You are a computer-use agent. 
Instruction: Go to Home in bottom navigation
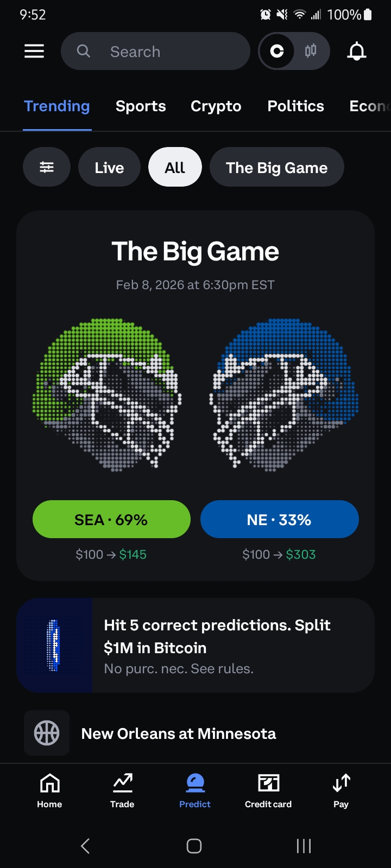click(x=49, y=791)
